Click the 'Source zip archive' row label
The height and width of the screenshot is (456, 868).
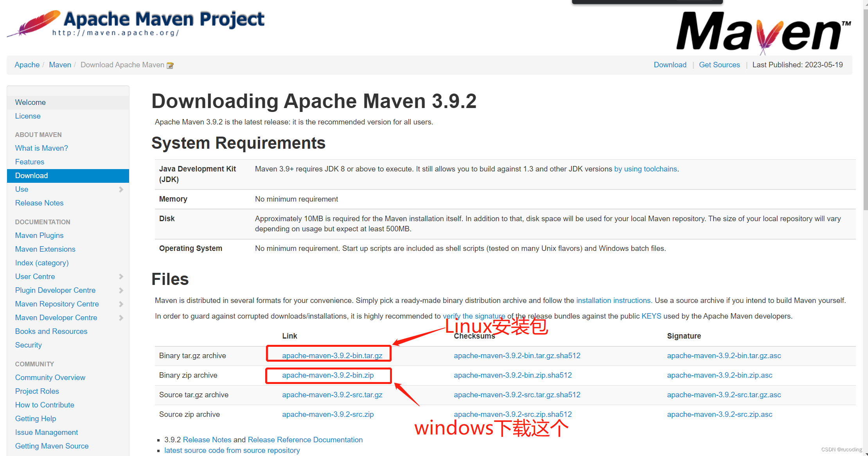pyautogui.click(x=189, y=415)
